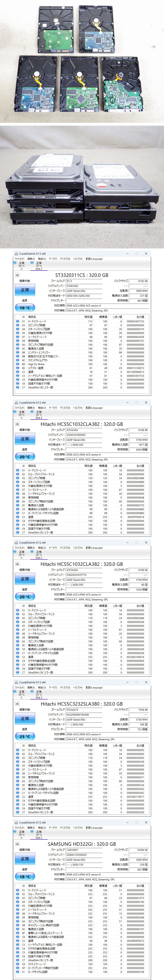Viewport: 164px width, 980px height.
Task: Click the status orb for High Fly Writes row
Action: tap(18, 364)
